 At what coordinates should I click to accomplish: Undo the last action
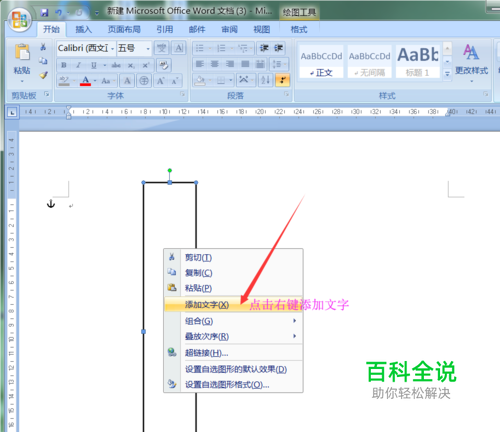pos(59,13)
